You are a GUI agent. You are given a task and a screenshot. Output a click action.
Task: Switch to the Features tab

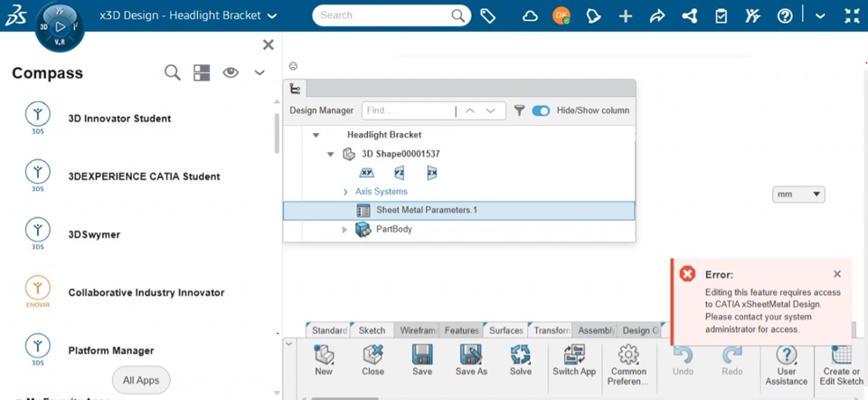[x=461, y=330]
